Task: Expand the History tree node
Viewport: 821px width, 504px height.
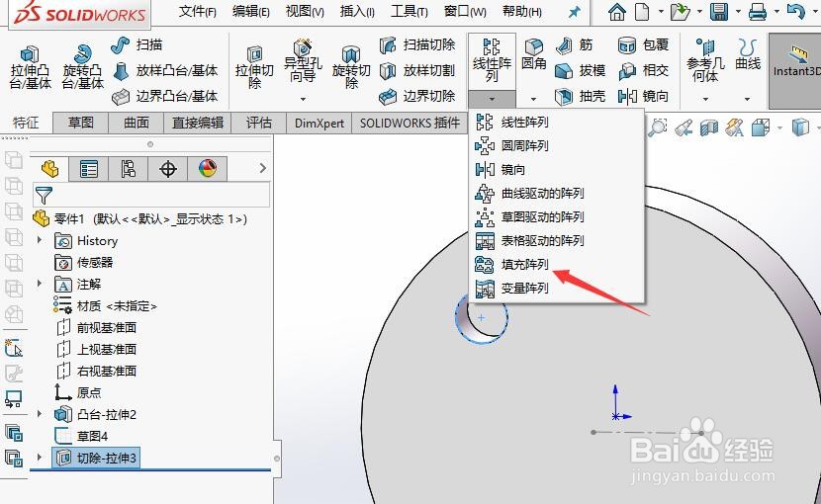Action: 40,240
